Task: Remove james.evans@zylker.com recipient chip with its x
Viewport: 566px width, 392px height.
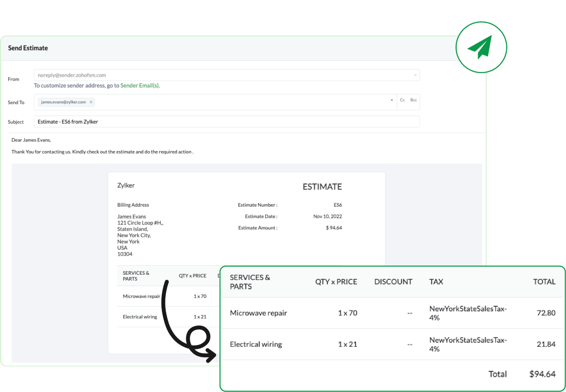Action: 91,102
